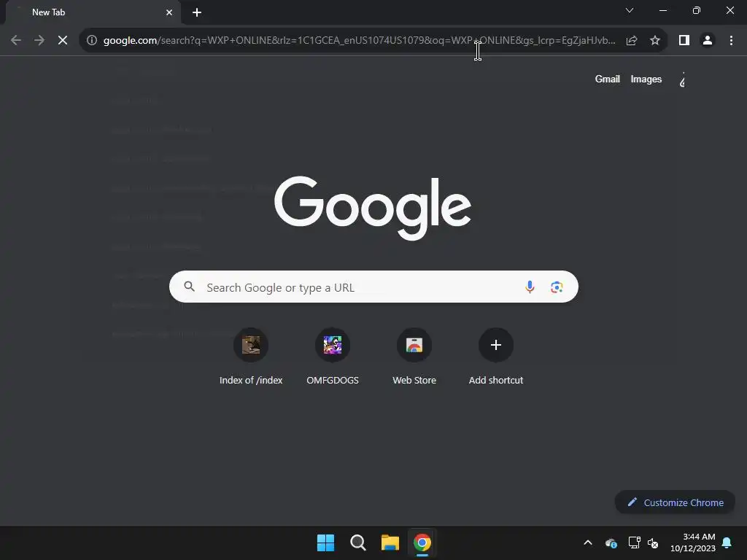Open Google Images link
This screenshot has width=747, height=560.
coord(646,79)
